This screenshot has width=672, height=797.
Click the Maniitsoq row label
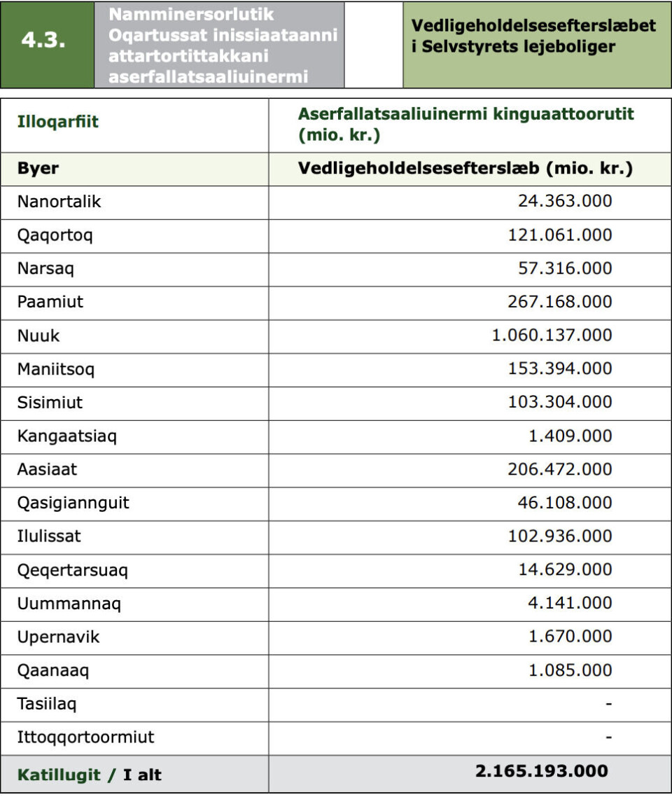pos(56,369)
